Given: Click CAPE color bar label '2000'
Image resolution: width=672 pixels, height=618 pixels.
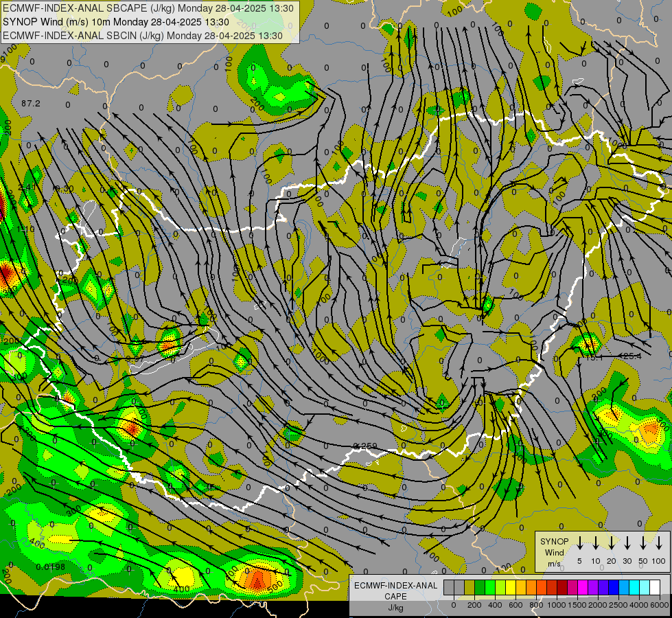Looking at the screenshot, I should coord(598,605).
